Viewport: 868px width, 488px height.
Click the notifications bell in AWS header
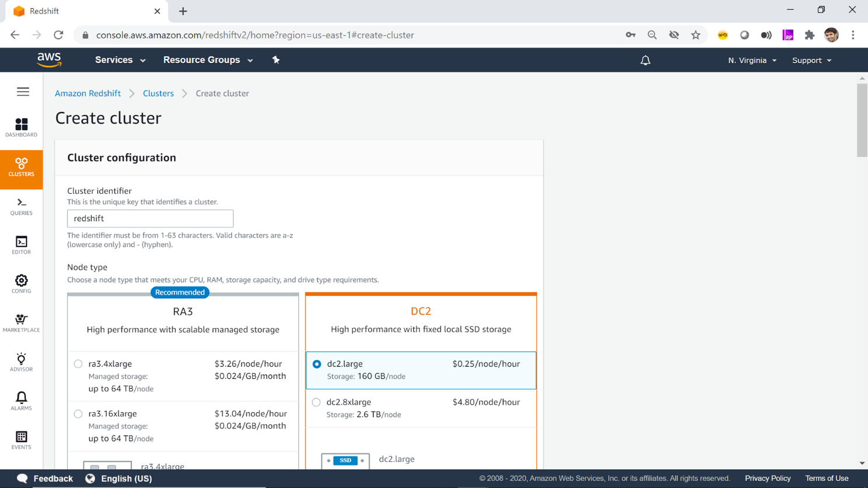pyautogui.click(x=645, y=60)
